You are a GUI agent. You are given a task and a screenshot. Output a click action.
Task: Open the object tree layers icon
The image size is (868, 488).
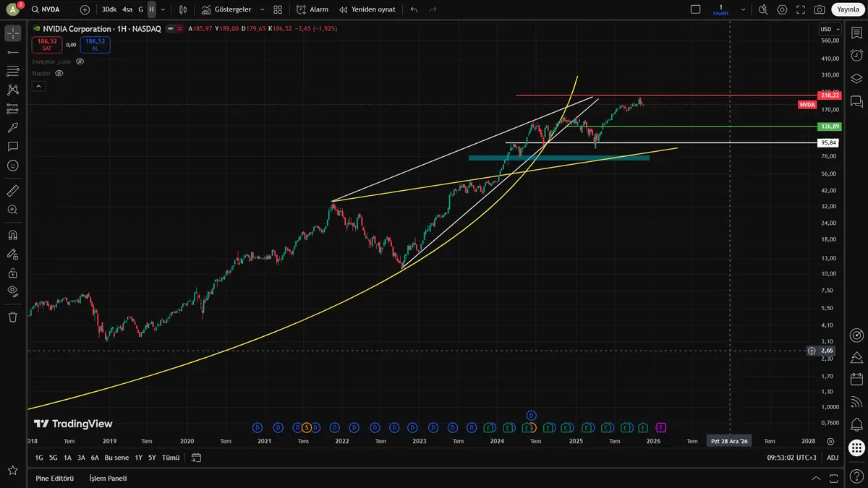[x=857, y=78]
